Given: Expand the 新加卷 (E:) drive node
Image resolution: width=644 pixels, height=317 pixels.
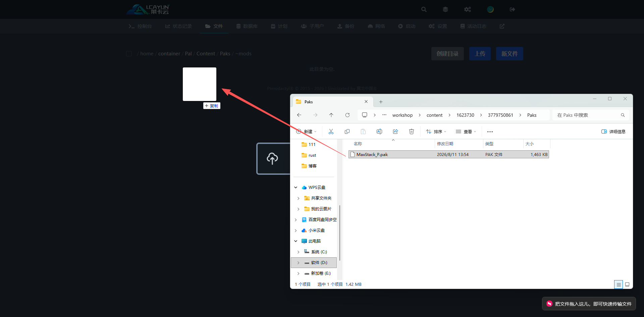Looking at the screenshot, I should point(299,273).
